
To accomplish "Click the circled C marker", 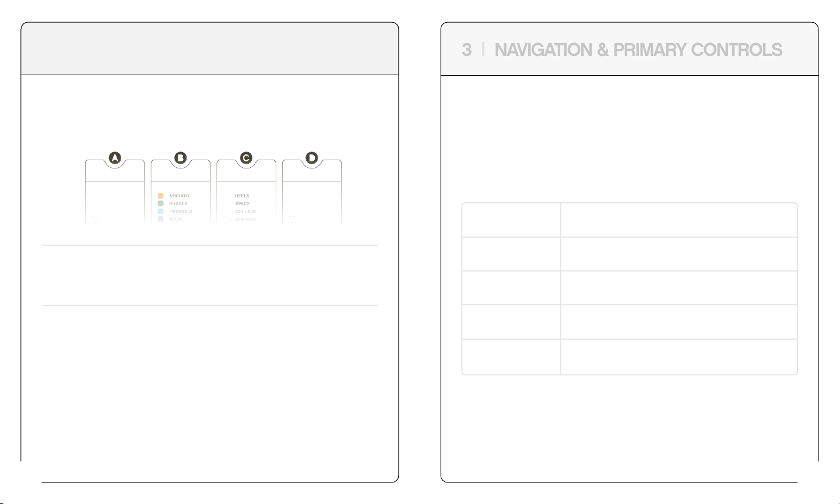I will point(246,158).
